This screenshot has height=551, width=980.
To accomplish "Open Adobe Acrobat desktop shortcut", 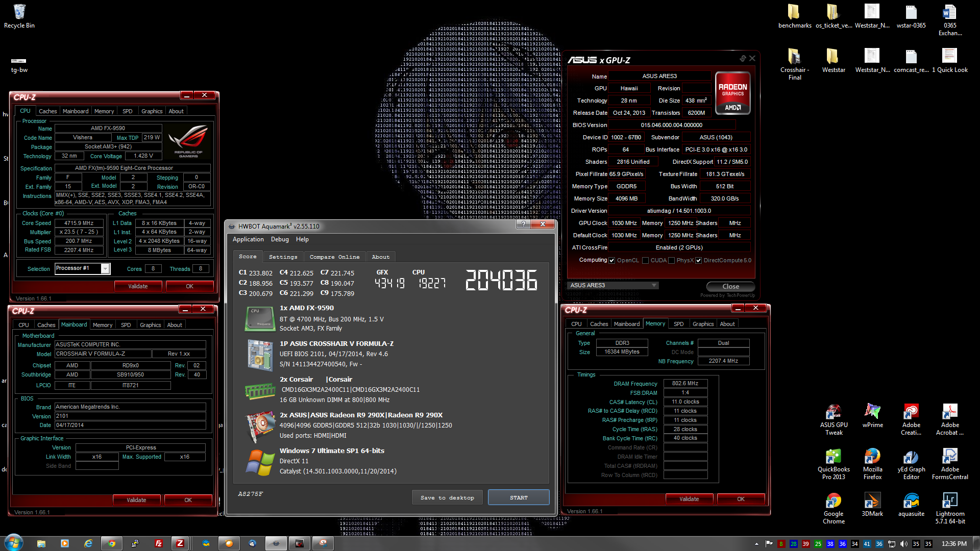I will tap(950, 419).
